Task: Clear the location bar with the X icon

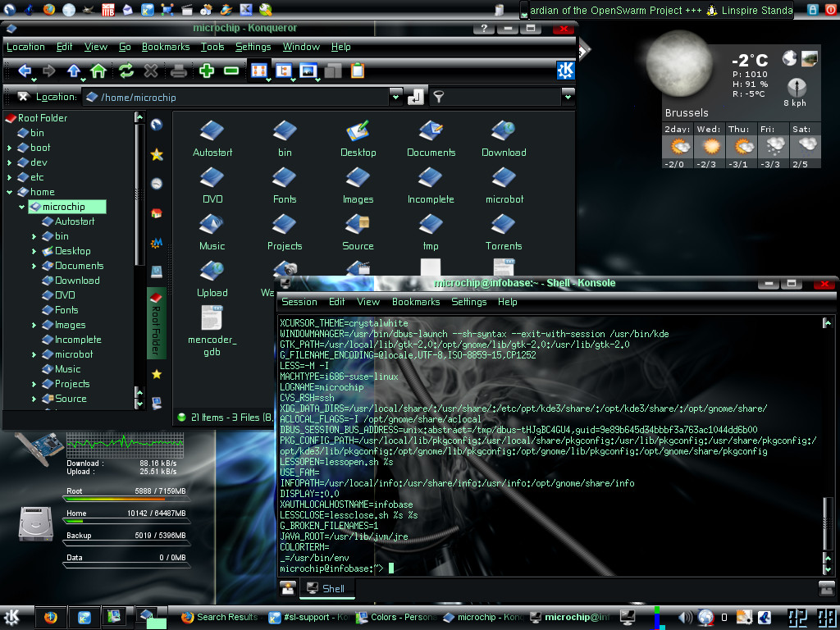Action: point(22,97)
